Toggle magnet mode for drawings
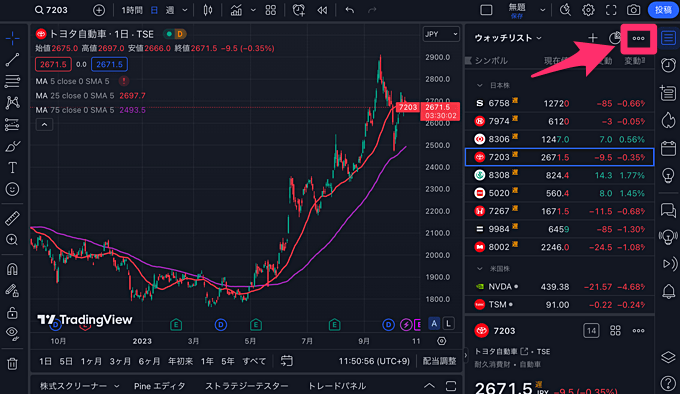680x394 pixels. click(12, 269)
